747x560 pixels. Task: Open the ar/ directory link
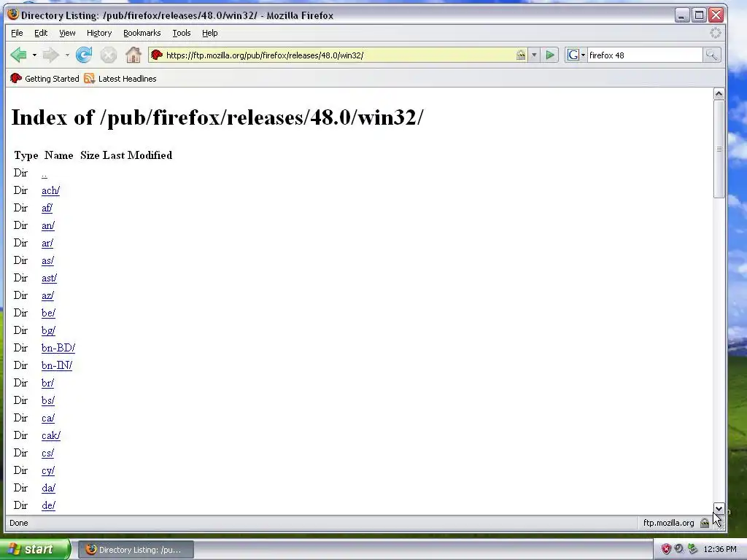[47, 243]
